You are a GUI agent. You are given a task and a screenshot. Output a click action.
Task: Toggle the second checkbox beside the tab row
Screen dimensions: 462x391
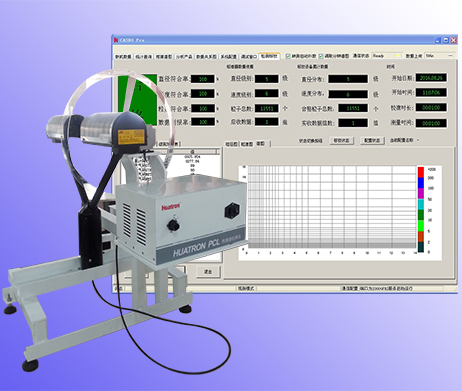coord(321,56)
